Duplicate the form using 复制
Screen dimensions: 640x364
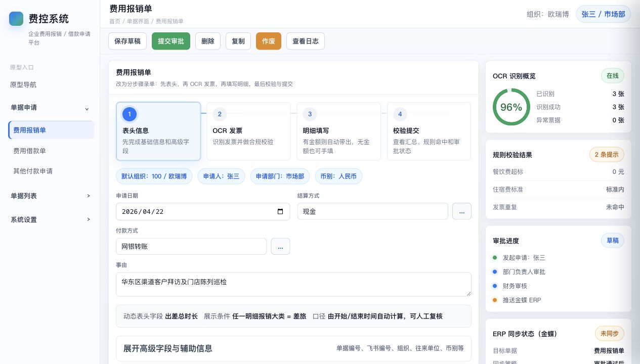click(238, 41)
